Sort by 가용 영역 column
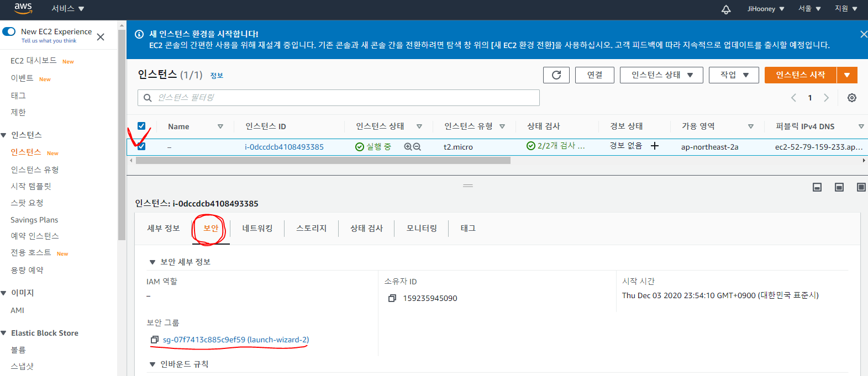The width and height of the screenshot is (868, 376). (x=751, y=126)
